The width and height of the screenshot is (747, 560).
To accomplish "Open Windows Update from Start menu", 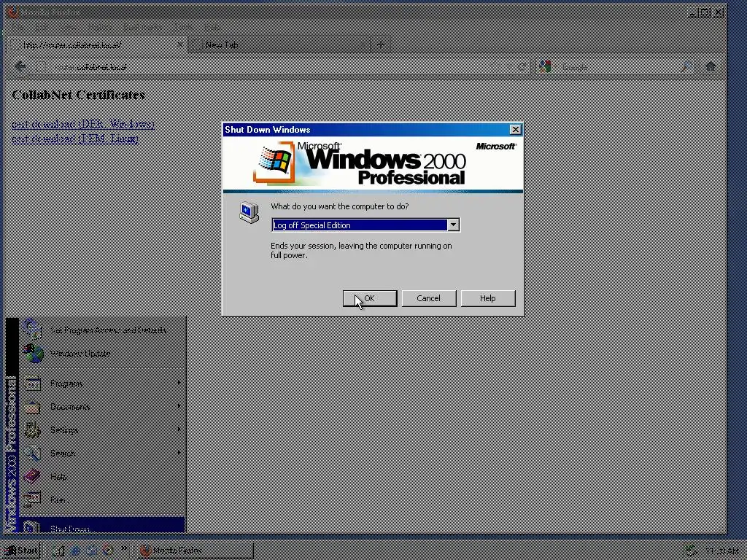I will pyautogui.click(x=102, y=354).
